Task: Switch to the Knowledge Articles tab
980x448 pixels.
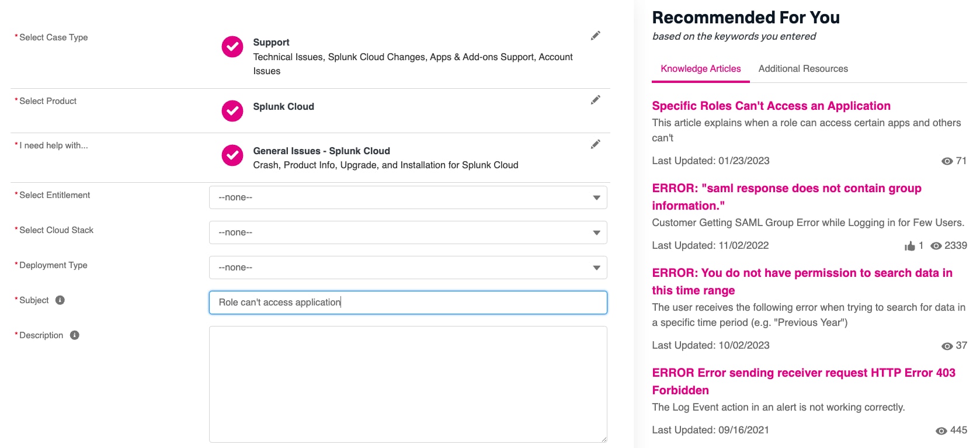Action: 701,69
